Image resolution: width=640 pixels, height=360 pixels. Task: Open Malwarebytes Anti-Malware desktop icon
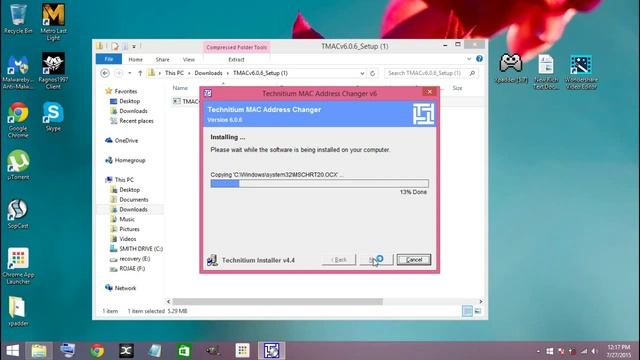coord(18,71)
